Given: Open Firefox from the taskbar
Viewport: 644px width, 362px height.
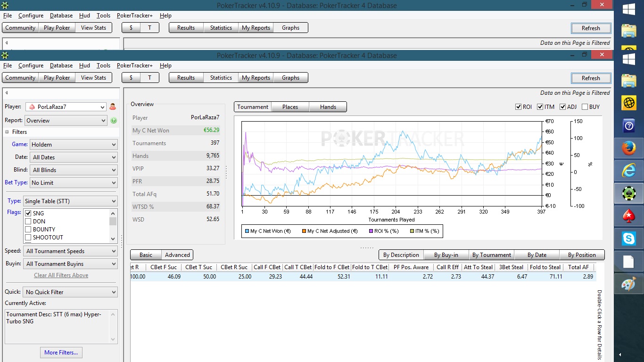Looking at the screenshot, I should (x=629, y=148).
